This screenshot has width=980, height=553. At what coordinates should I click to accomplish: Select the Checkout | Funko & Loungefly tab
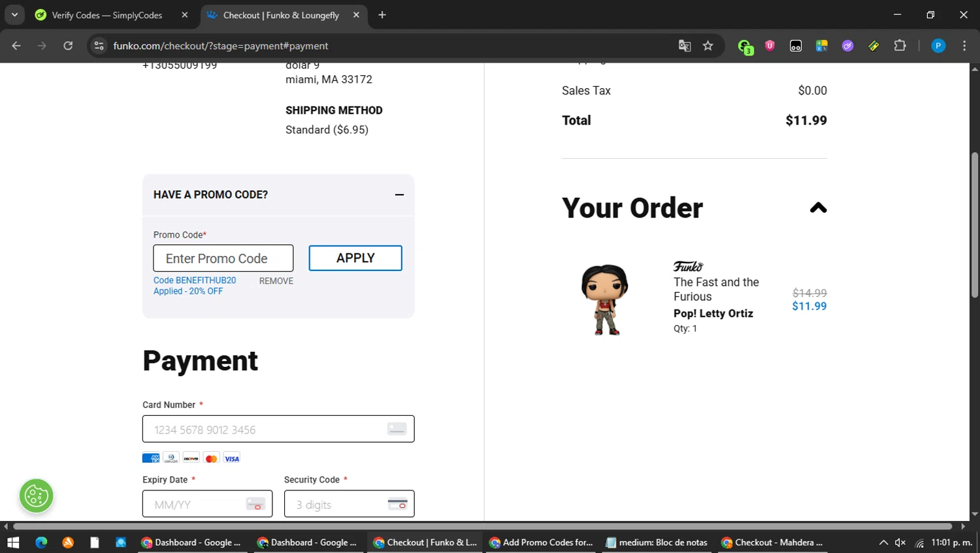[281, 15]
